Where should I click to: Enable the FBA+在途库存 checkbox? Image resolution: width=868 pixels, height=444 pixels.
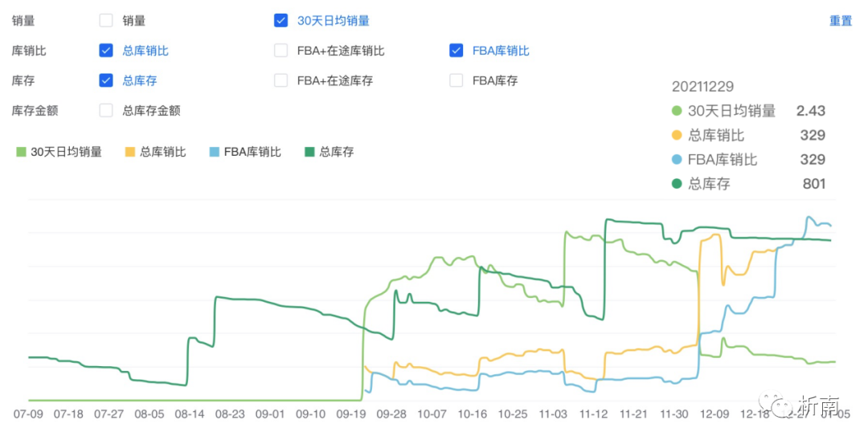[x=280, y=81]
